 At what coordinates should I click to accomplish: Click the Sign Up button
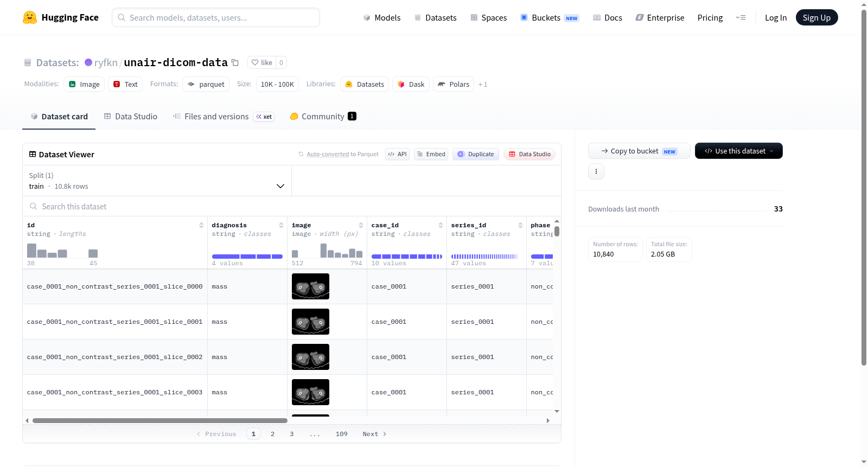[816, 17]
